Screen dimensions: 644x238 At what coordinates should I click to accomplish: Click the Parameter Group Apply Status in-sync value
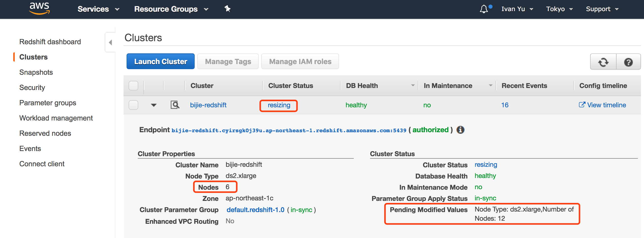click(x=485, y=198)
